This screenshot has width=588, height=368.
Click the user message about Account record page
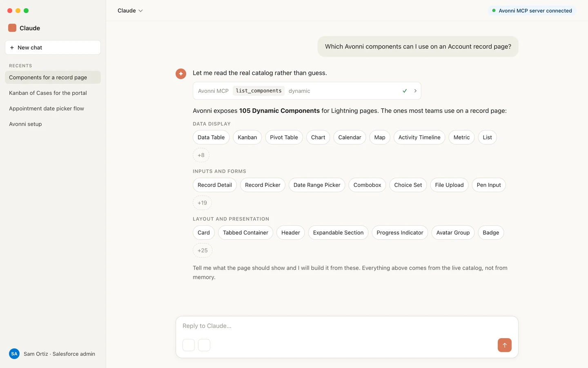[x=418, y=47]
